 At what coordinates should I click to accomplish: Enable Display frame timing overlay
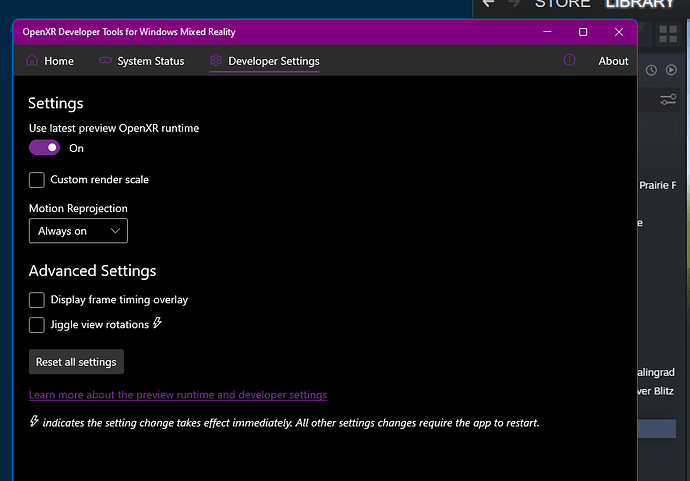pyautogui.click(x=37, y=300)
